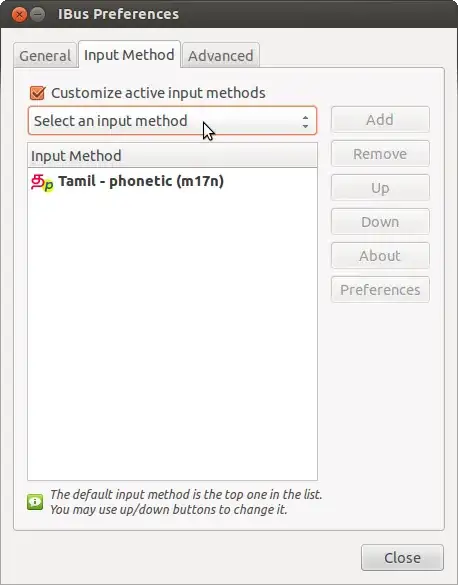Screen dimensions: 458x585
Task: Select the Input Method tab
Action: (129, 55)
